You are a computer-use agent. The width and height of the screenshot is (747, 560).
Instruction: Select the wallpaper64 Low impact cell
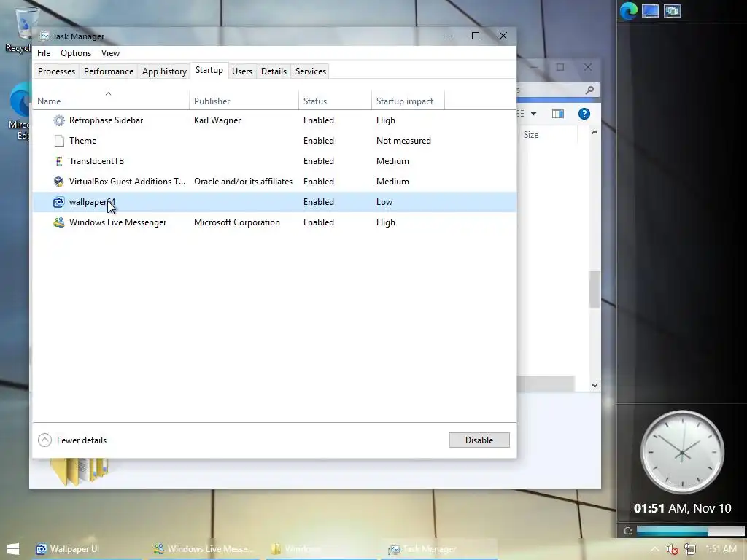coord(384,202)
